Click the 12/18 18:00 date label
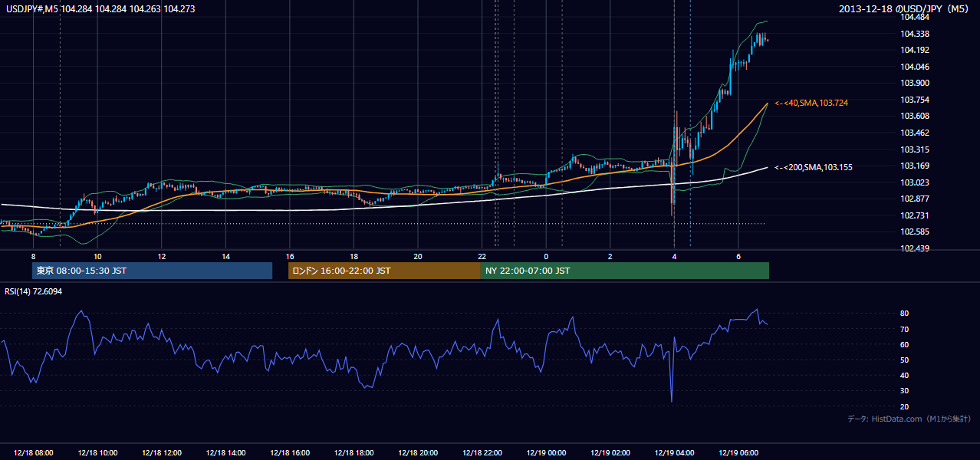This screenshot has width=980, height=460. click(x=354, y=453)
